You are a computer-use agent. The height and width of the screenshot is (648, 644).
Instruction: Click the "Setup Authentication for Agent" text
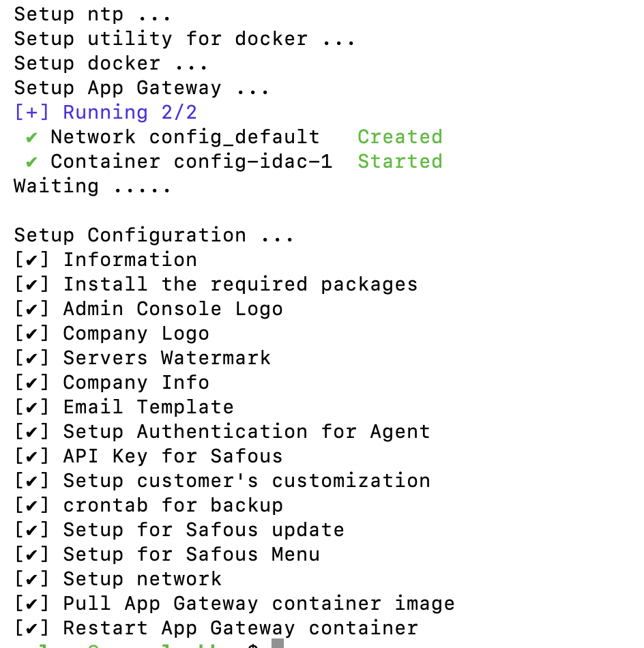pyautogui.click(x=246, y=432)
